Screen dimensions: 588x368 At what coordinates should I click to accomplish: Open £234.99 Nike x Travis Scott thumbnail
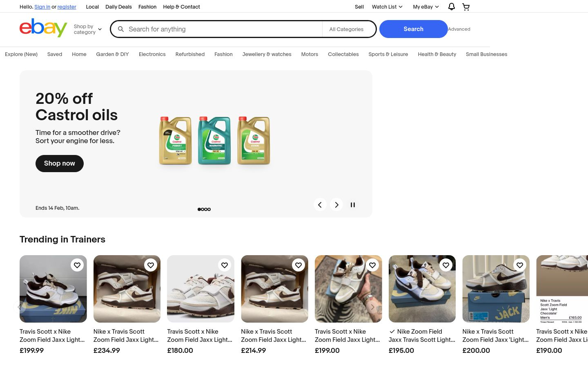pos(127,289)
